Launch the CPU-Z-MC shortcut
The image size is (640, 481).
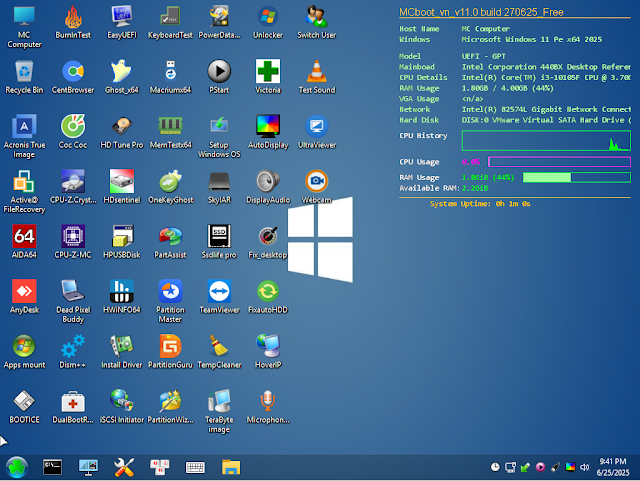click(73, 241)
